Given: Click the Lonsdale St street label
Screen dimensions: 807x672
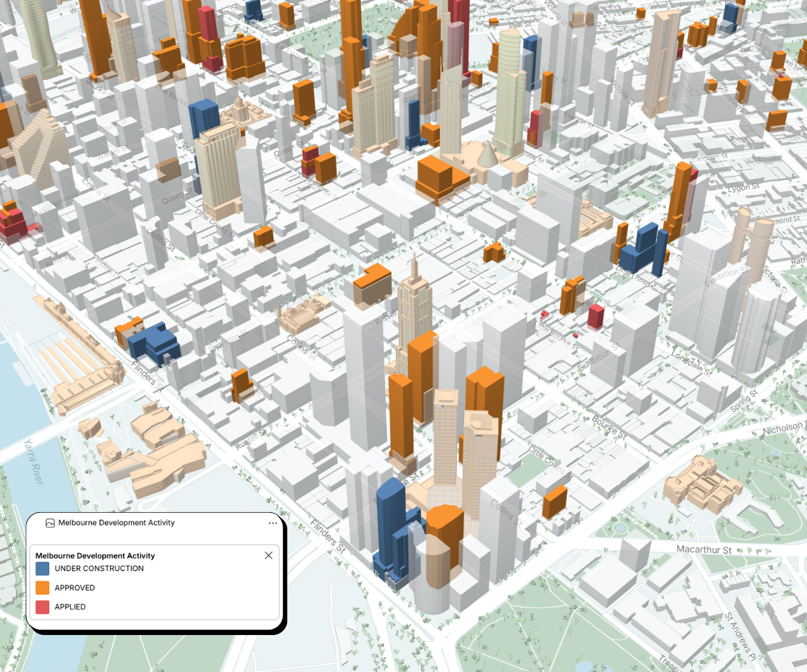Looking at the screenshot, I should pos(692,366).
